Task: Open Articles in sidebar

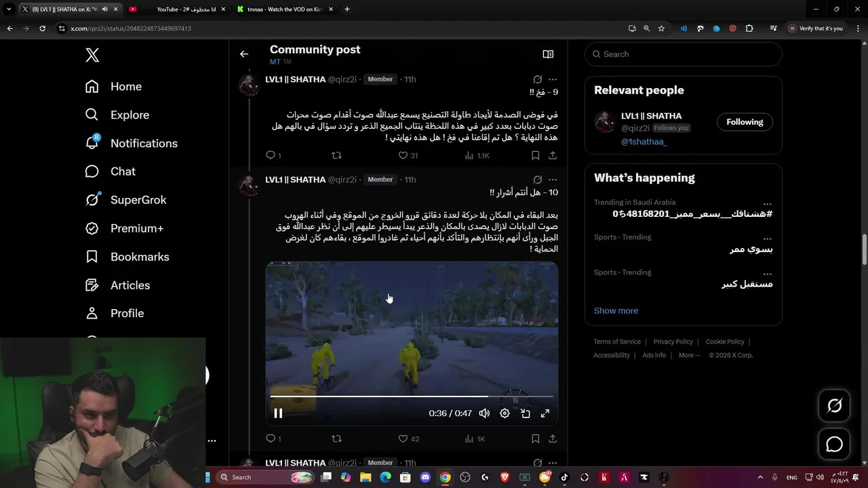Action: 117,285
